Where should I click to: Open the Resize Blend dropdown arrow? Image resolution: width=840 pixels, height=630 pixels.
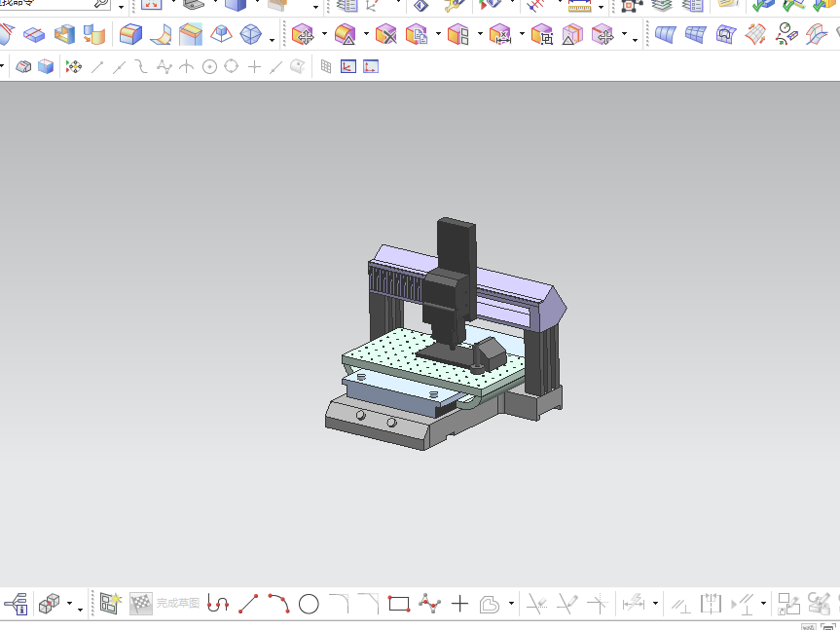(x=366, y=34)
